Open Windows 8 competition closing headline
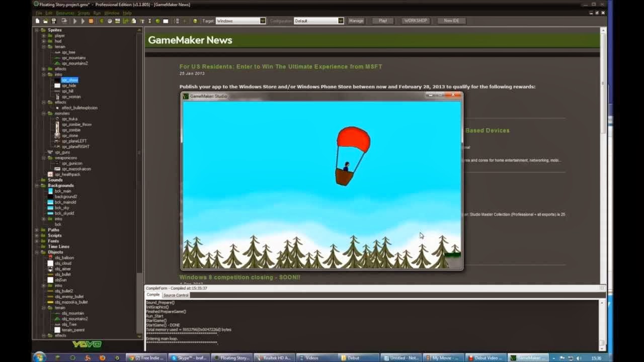This screenshot has height=362, width=644. 240,277
